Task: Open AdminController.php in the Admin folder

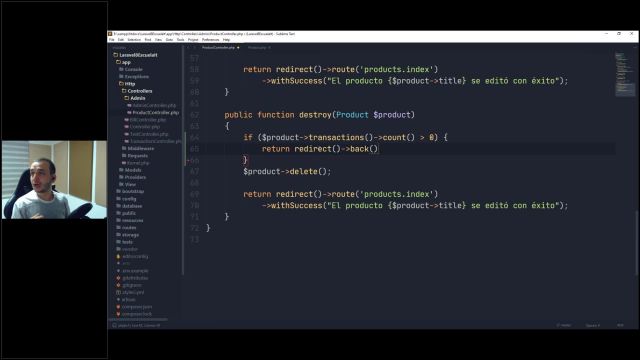Action: [x=154, y=105]
